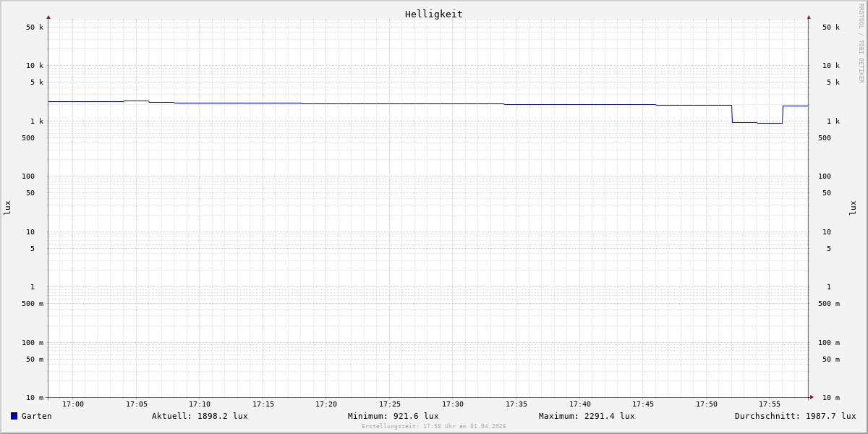Click the Durchschnitt 1987.7 lux value
The image size is (868, 434).
coord(795,416)
